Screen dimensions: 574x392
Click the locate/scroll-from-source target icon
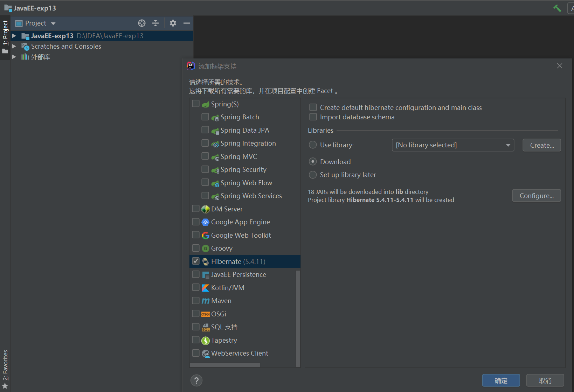coord(142,23)
